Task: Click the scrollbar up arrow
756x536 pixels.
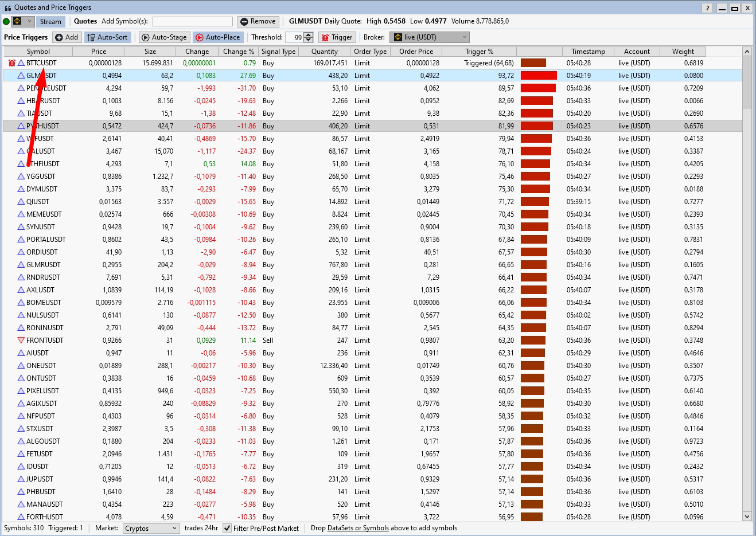Action: point(747,52)
